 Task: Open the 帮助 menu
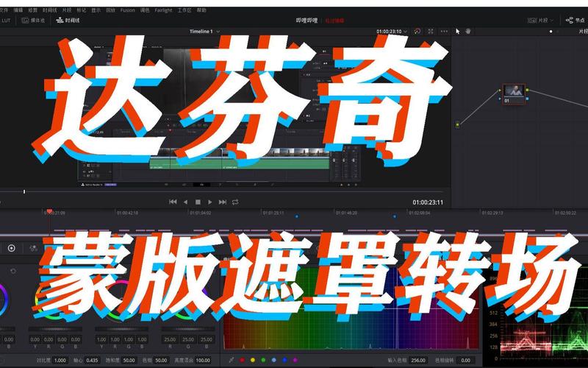tap(201, 10)
